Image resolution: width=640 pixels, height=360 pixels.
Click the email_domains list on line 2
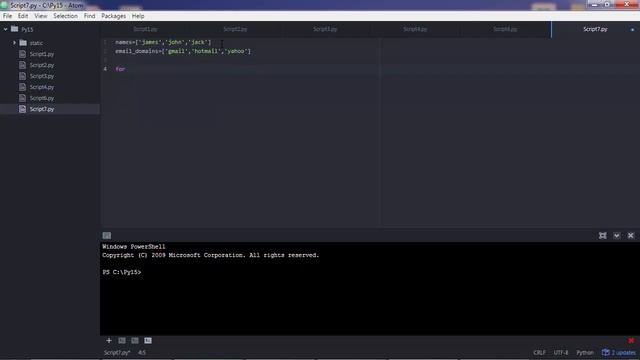tap(183, 51)
